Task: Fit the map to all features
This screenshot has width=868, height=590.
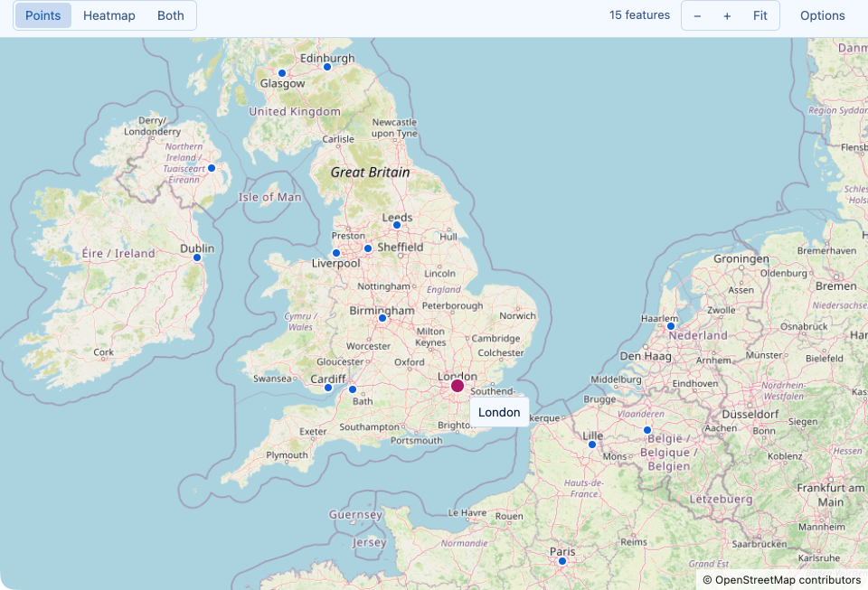Action: (x=760, y=16)
